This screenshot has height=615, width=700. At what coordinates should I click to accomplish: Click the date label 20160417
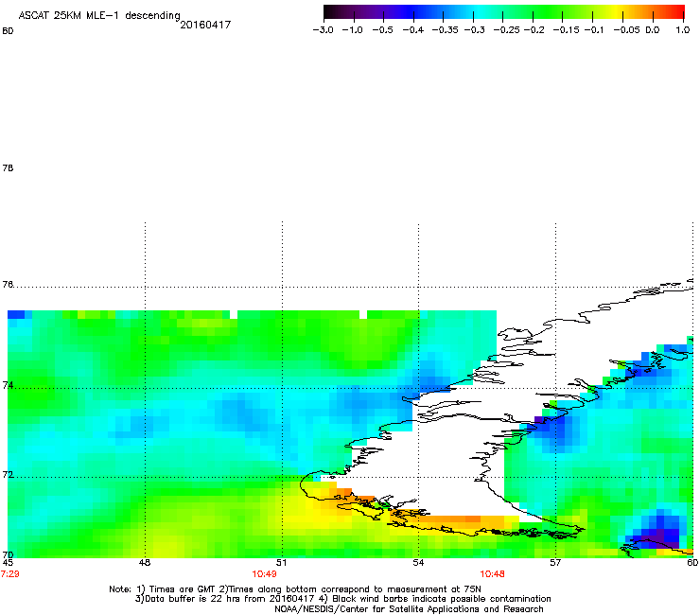coord(205,25)
